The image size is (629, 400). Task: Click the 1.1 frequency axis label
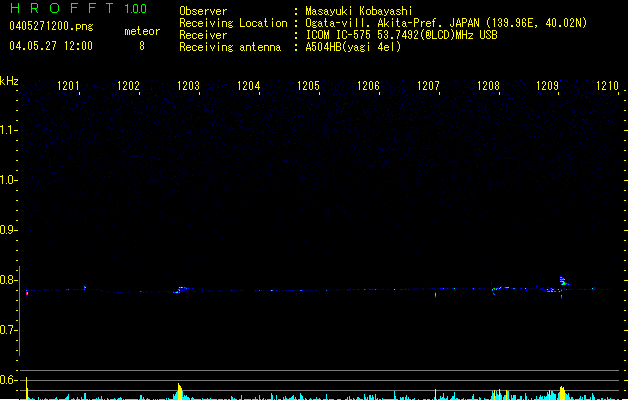(8, 130)
